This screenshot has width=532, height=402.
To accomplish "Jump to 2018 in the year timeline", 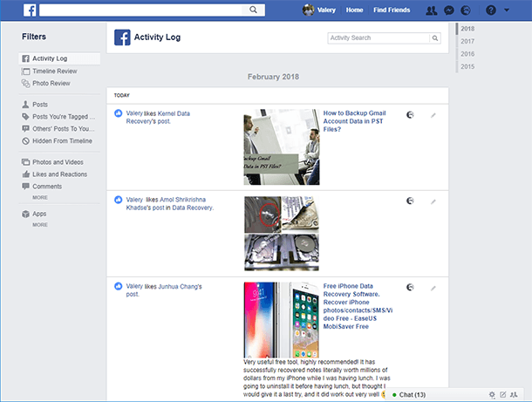I will [467, 29].
